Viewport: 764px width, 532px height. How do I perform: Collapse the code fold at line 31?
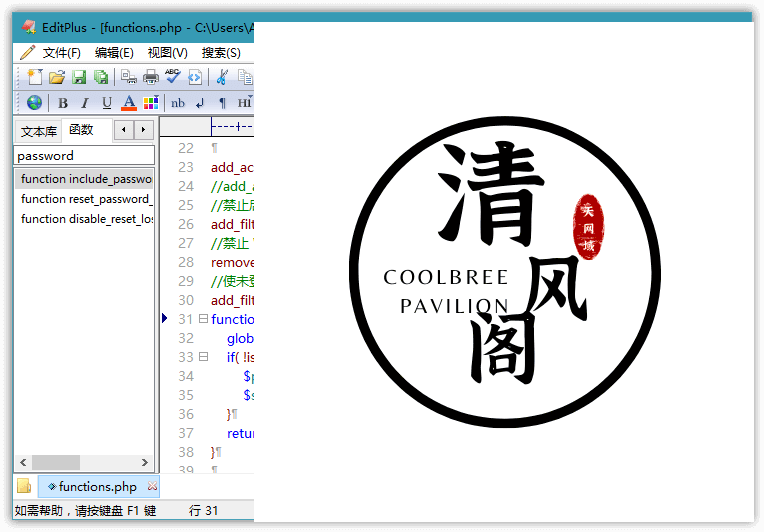[x=204, y=319]
